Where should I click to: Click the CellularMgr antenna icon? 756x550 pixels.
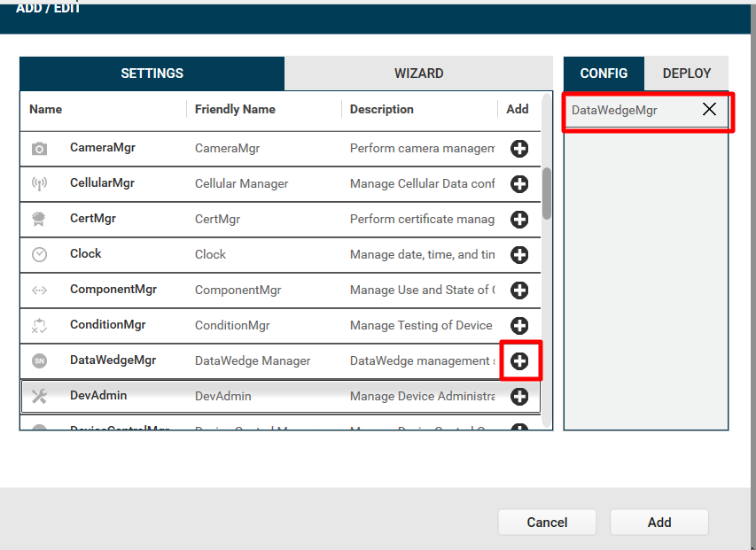pos(40,184)
